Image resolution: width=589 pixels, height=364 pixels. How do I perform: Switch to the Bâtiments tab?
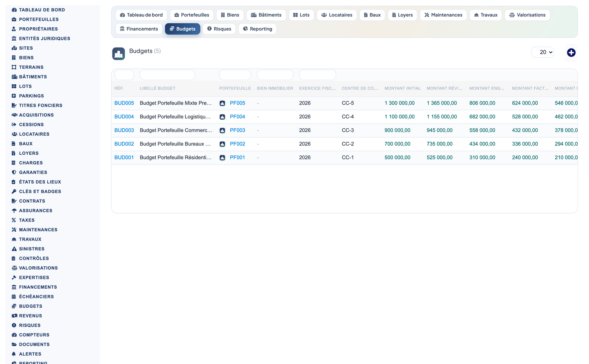click(266, 15)
